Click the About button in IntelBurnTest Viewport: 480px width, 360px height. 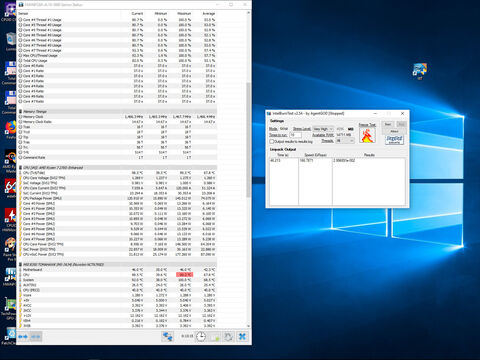click(394, 131)
